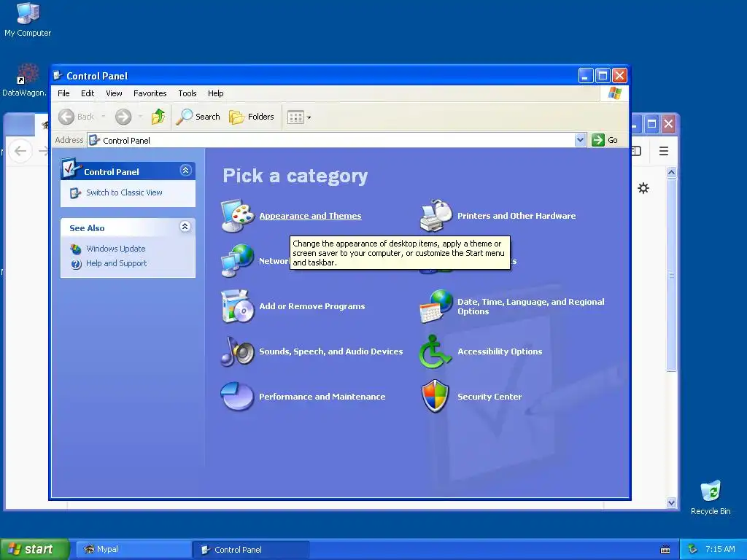Open the Tools menu

pyautogui.click(x=187, y=93)
